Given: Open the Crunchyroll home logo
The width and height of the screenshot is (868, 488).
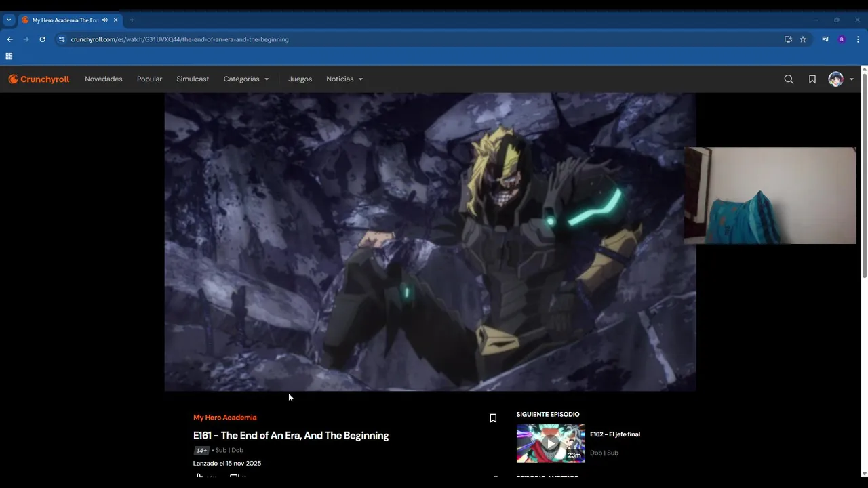Looking at the screenshot, I should [x=39, y=79].
